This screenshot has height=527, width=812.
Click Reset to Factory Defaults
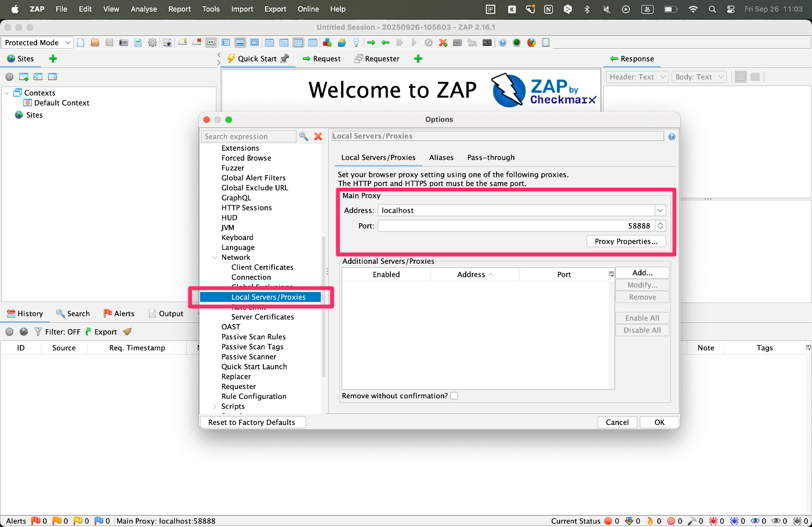(x=252, y=422)
